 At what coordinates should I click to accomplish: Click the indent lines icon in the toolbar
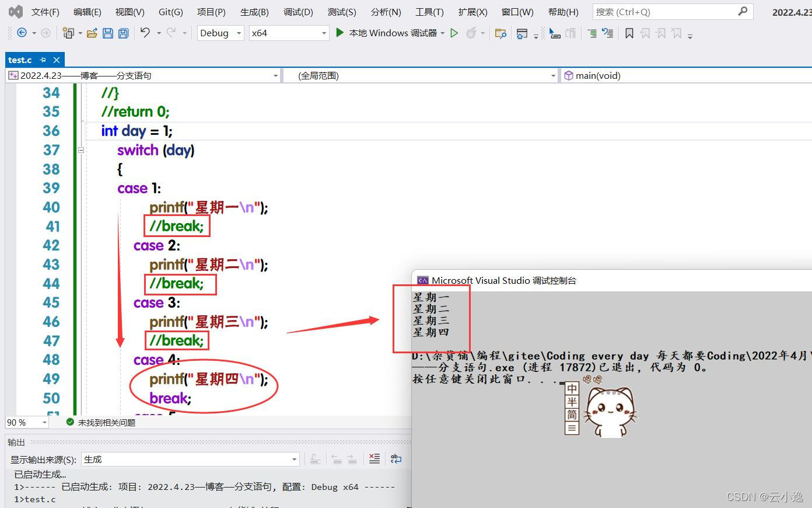click(592, 33)
